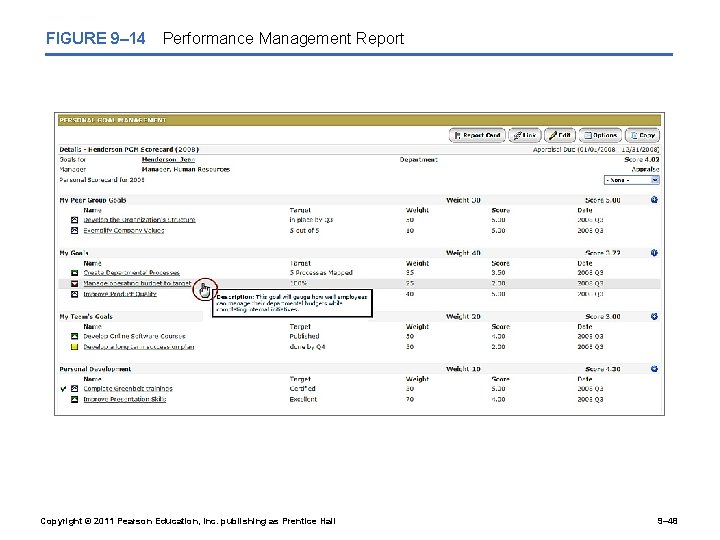Click the 'My Team's Goals' section header

(x=85, y=316)
